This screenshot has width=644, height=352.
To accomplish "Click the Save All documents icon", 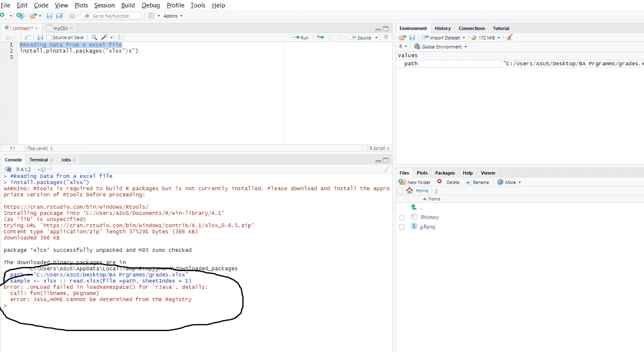I will pos(59,16).
